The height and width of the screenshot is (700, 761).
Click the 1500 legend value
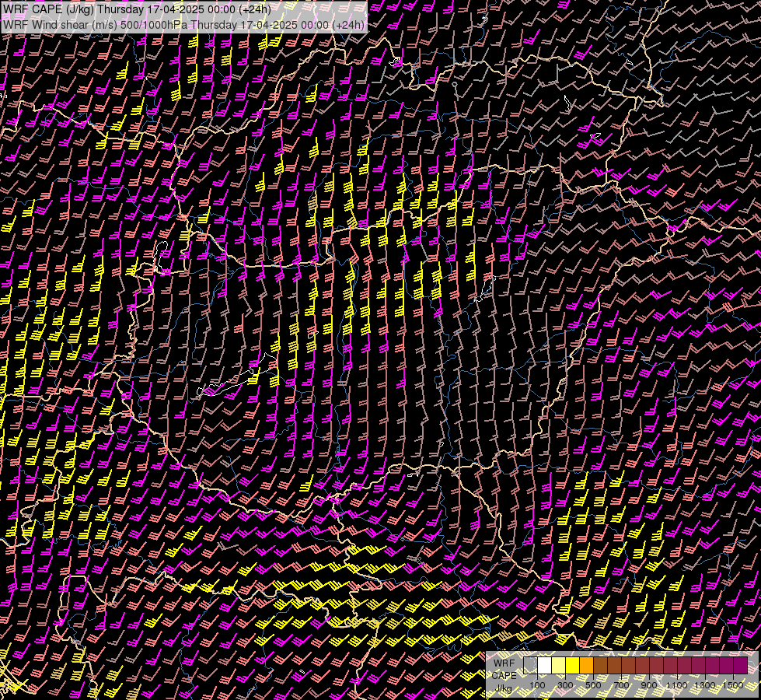coord(733,685)
